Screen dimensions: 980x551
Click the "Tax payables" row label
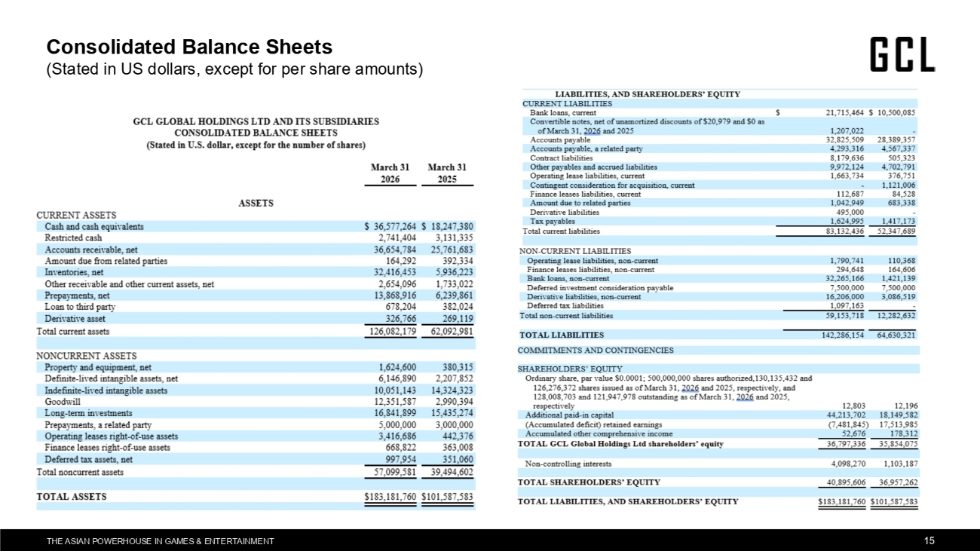pyautogui.click(x=553, y=222)
